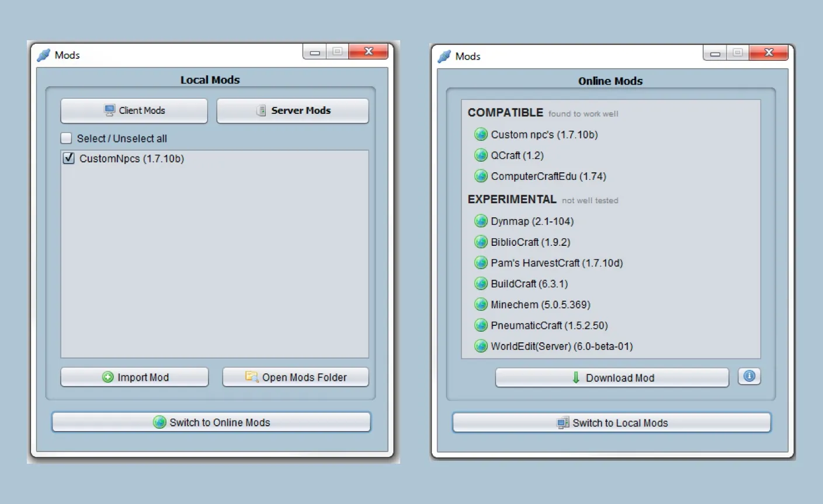This screenshot has height=504, width=823.
Task: Click Switch to Online Mods button
Action: (211, 422)
